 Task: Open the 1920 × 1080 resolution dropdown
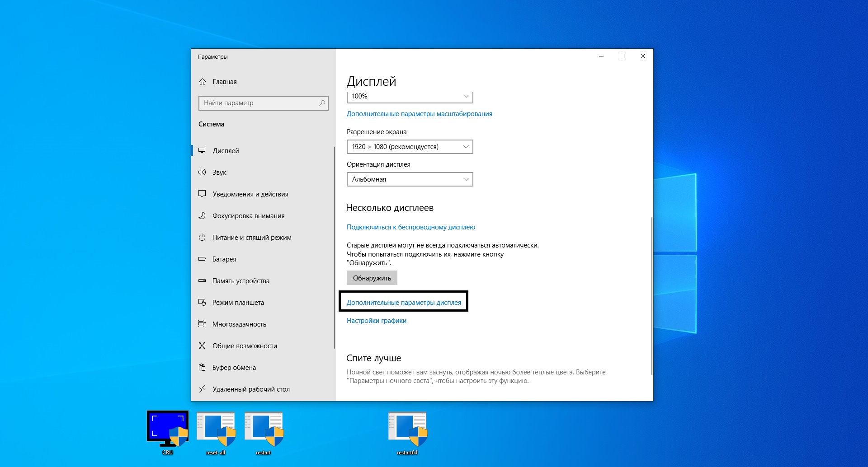pos(410,147)
